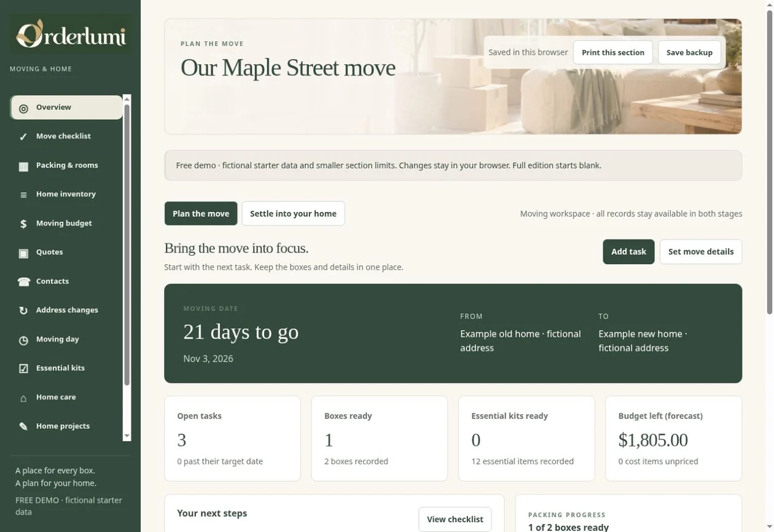Open Home care section
Viewport: 774px width, 532px height.
coord(66,397)
